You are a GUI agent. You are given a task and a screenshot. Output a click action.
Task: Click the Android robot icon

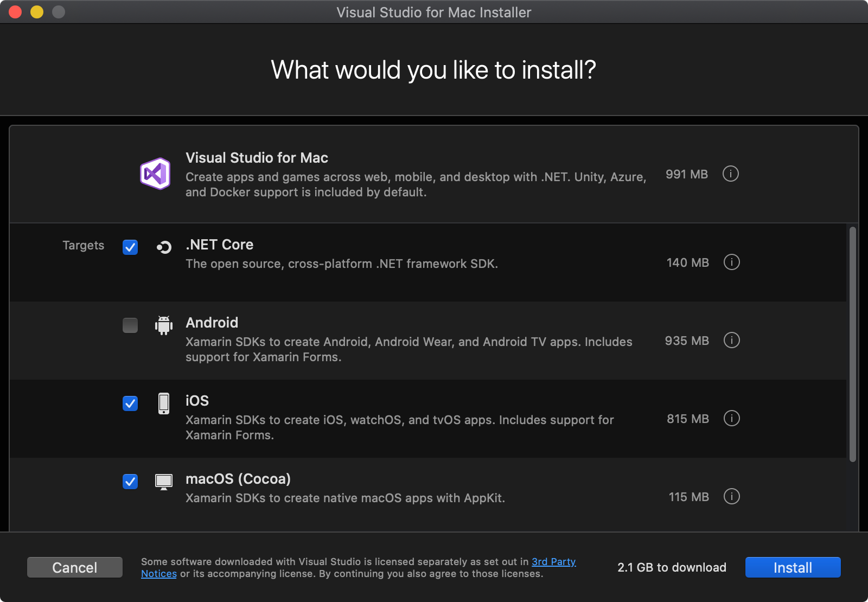pos(164,325)
